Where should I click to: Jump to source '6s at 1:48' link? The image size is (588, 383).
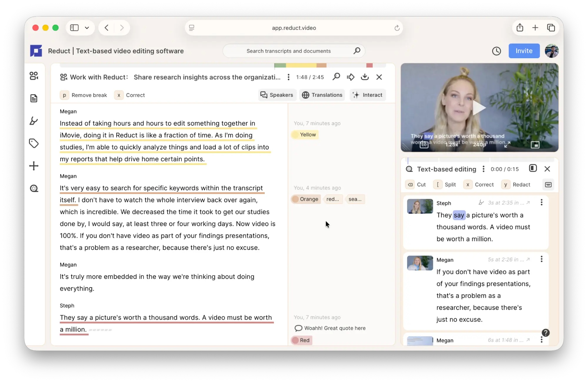509,340
